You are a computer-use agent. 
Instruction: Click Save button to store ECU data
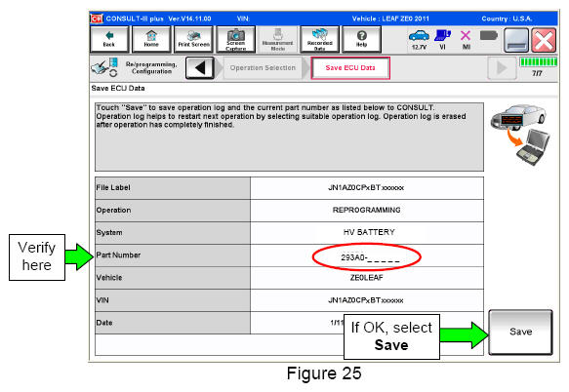click(x=521, y=332)
